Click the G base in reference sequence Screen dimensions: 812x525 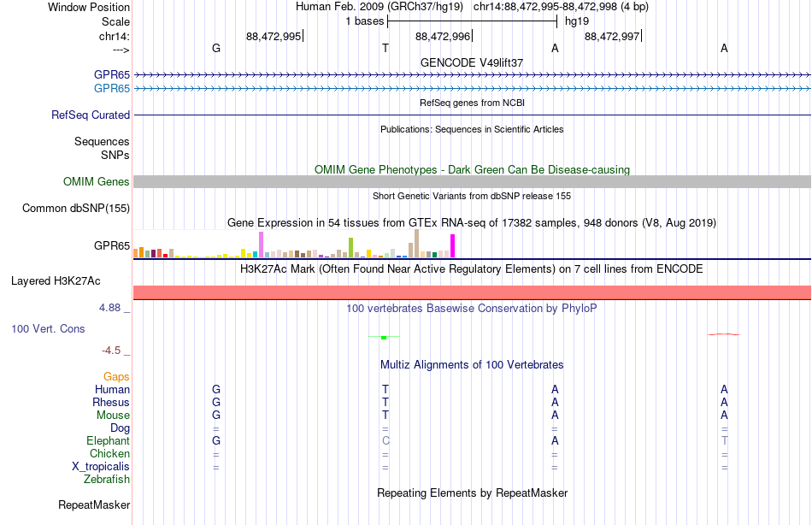216,48
